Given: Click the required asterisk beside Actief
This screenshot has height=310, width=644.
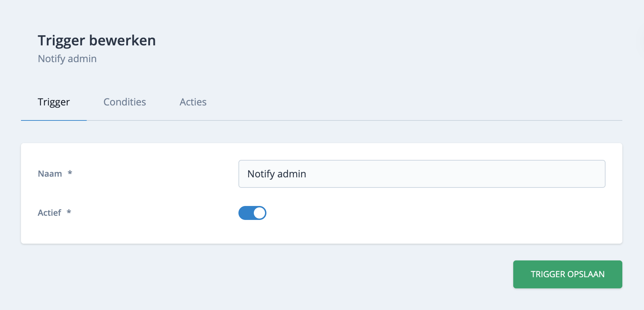Looking at the screenshot, I should point(69,212).
